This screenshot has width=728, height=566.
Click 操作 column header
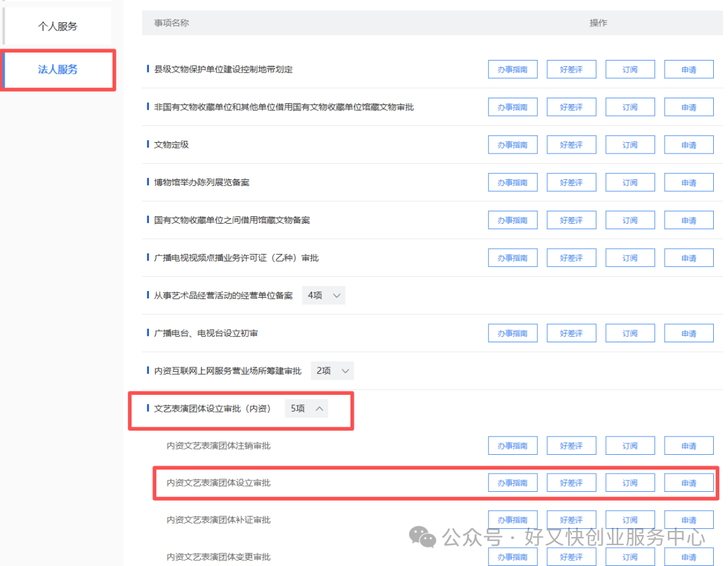599,23
